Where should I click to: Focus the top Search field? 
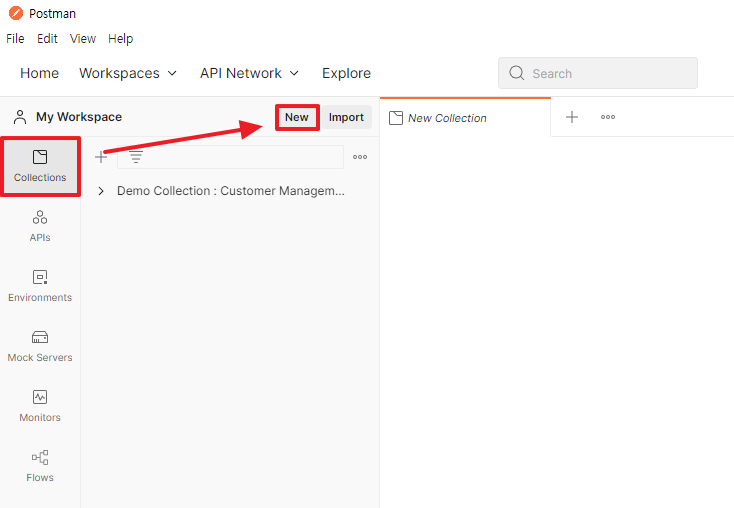(598, 73)
